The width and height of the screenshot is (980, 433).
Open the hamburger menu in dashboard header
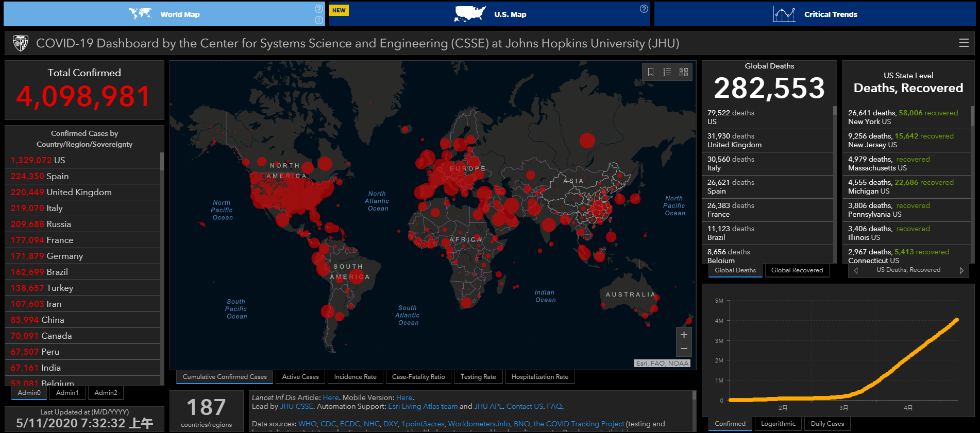964,43
